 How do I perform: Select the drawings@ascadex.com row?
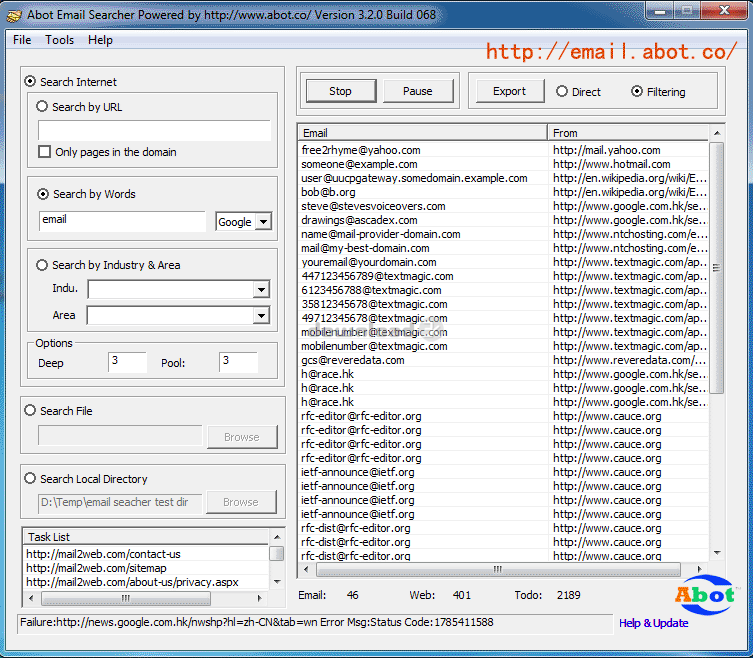503,220
